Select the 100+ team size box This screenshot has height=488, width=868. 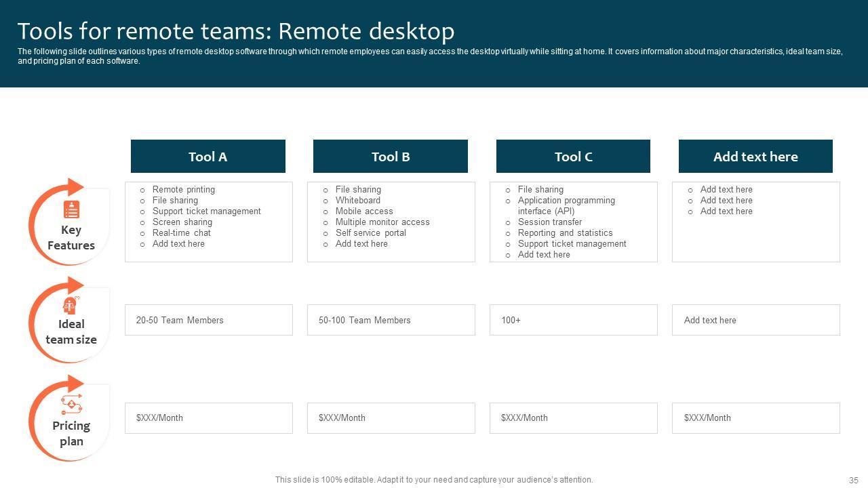pyautogui.click(x=574, y=320)
